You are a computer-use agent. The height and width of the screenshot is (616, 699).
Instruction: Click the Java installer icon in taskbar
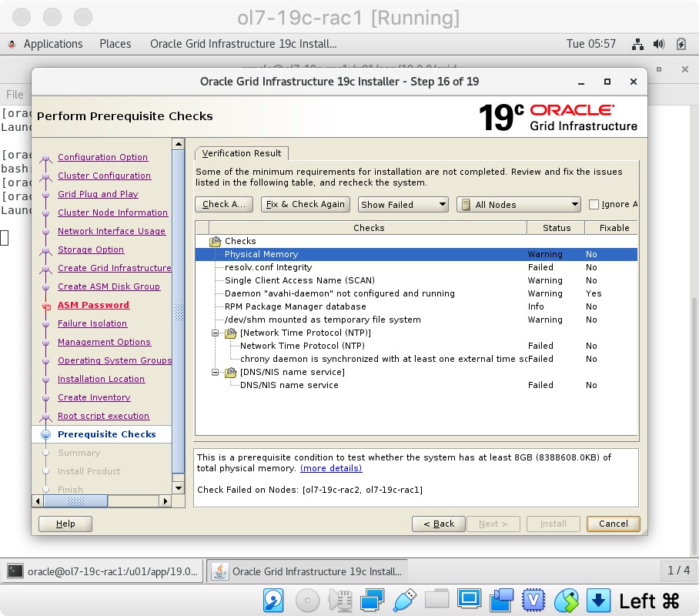click(x=219, y=571)
